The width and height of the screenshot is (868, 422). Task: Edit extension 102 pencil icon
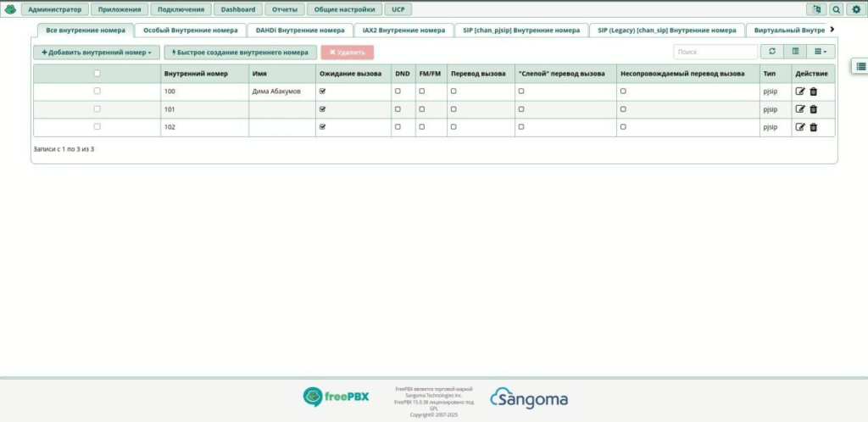(x=800, y=127)
